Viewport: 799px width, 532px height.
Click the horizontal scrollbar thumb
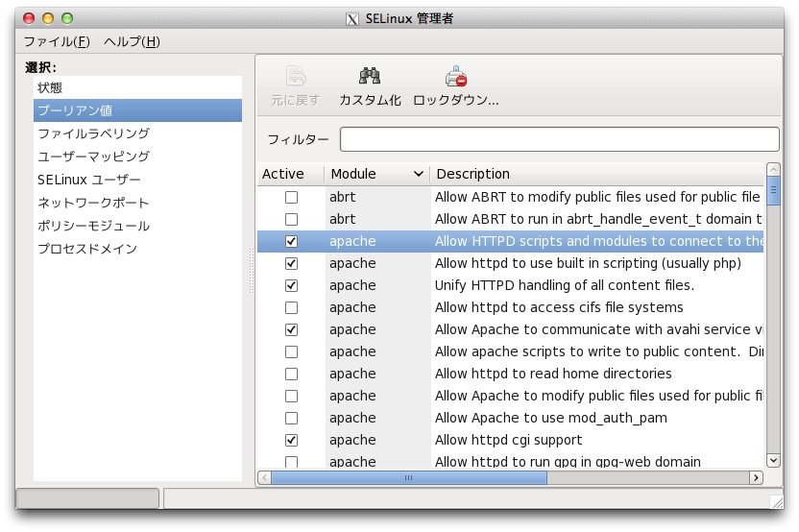point(409,477)
